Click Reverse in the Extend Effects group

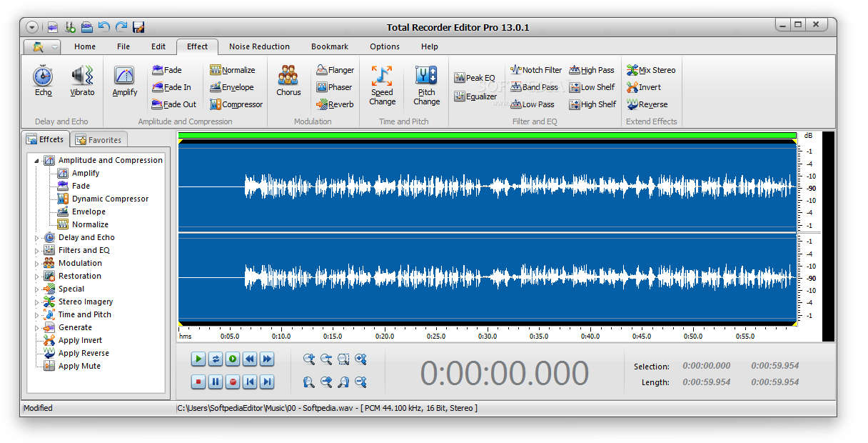coord(647,104)
